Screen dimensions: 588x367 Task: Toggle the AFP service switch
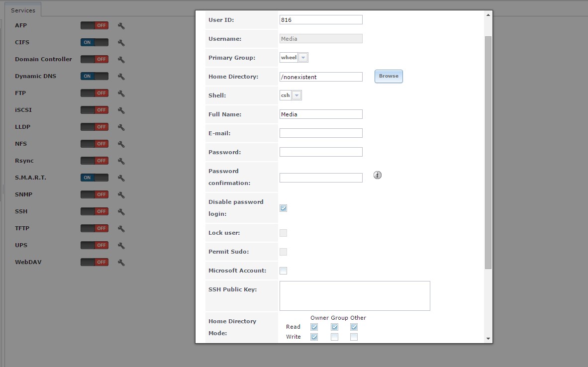tap(95, 25)
